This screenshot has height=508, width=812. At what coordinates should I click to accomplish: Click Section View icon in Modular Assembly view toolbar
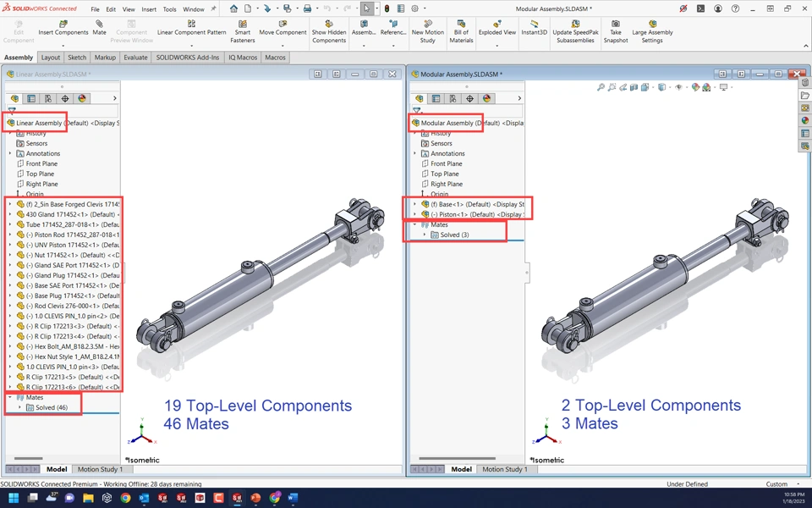coord(634,87)
